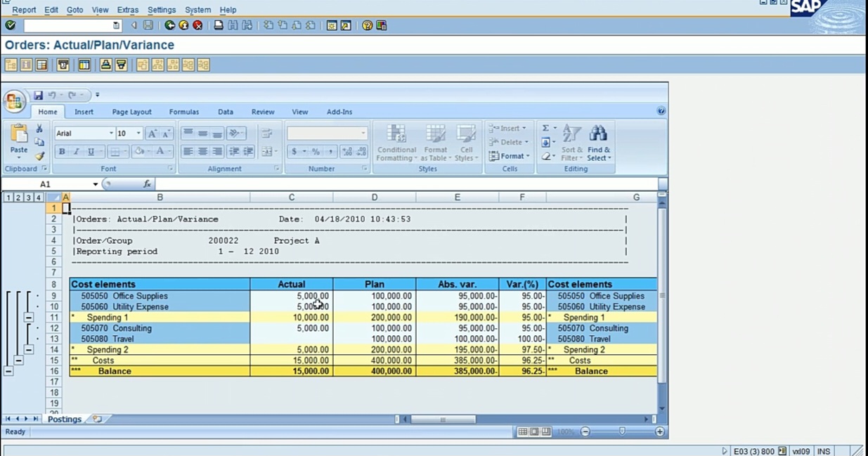
Task: Open the Extras menu
Action: (x=128, y=10)
